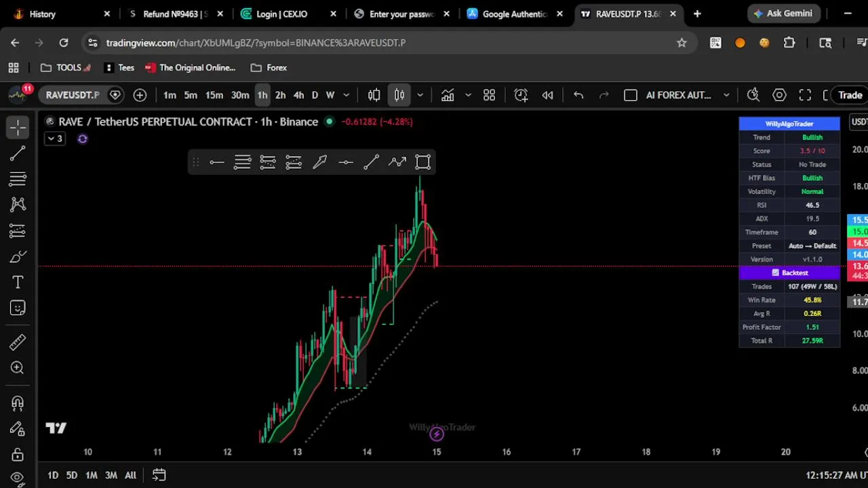Create a price alert

point(521,96)
